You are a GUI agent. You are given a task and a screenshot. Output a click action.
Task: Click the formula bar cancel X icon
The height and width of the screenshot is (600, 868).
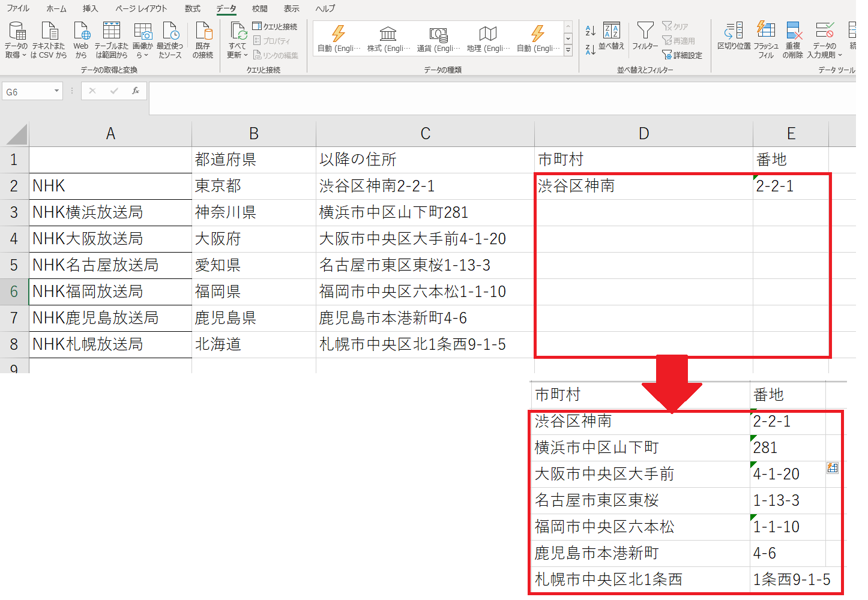pos(92,91)
